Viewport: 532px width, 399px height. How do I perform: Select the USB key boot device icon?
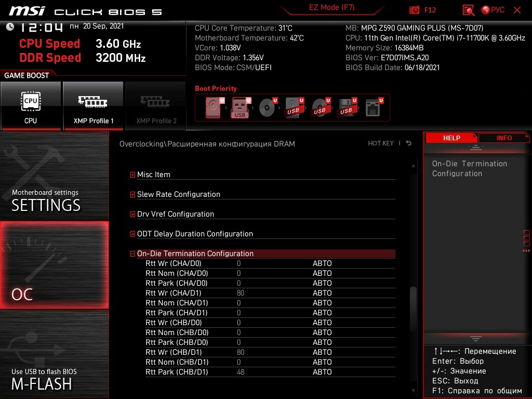tap(241, 108)
